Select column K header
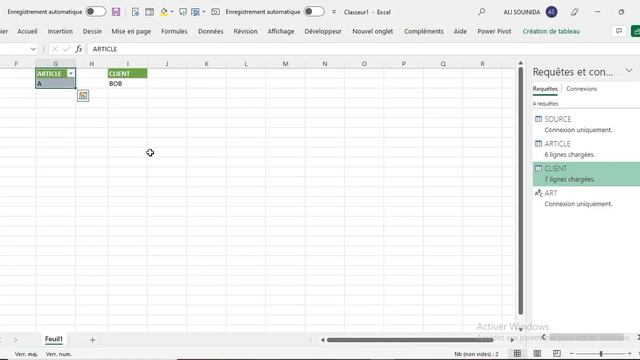Viewport: 640px width, 360px height. coord(206,64)
